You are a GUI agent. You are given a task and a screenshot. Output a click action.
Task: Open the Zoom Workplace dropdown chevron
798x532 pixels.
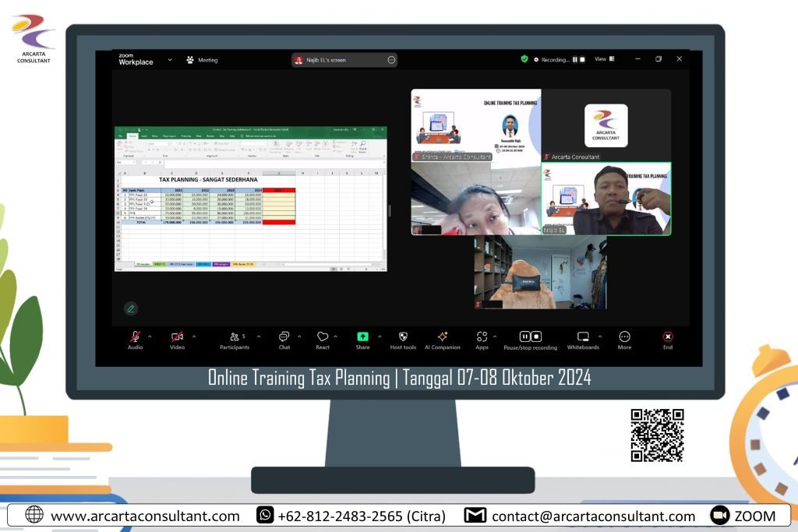[x=170, y=59]
